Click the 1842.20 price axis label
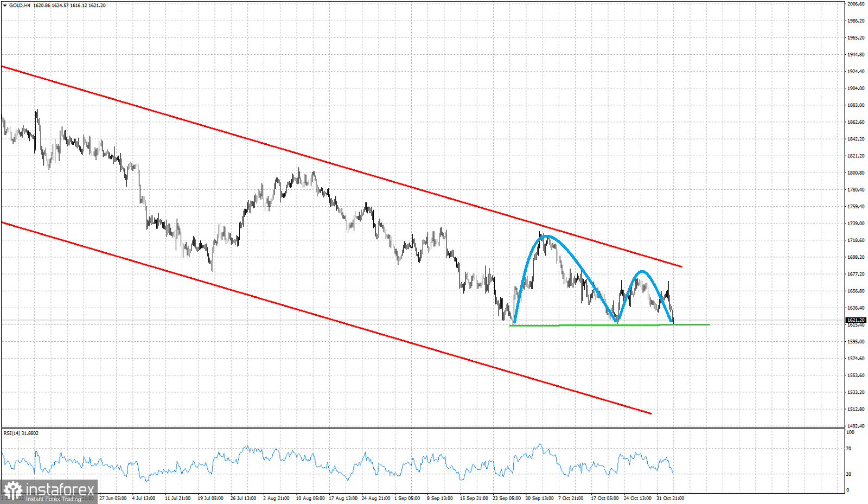Screen dimensions: 868x504 (x=856, y=139)
